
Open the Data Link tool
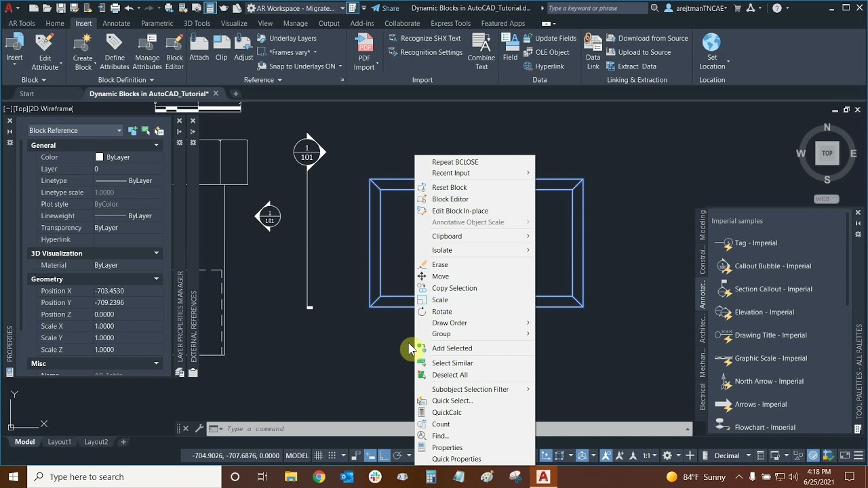(593, 52)
